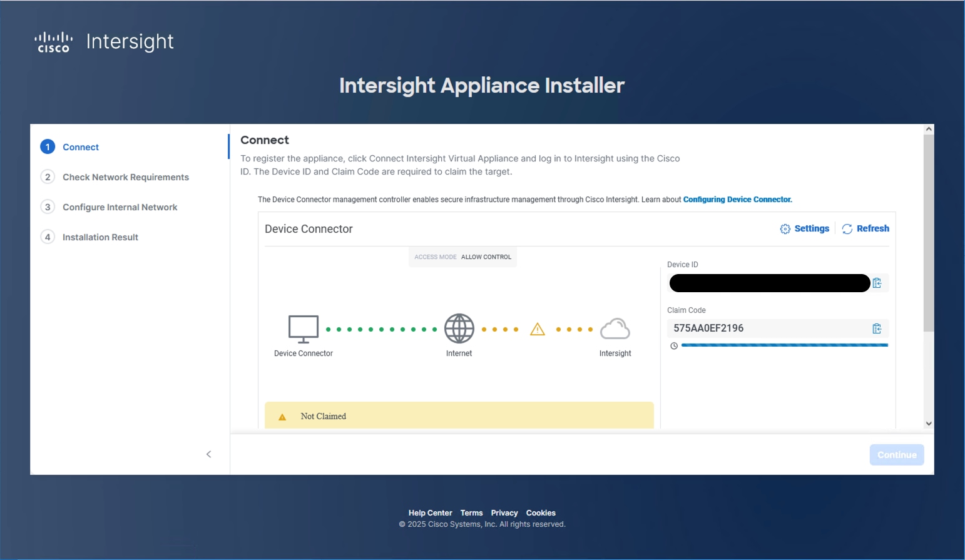Collapse the steps sidebar with the chevron
The width and height of the screenshot is (965, 560).
tap(209, 454)
